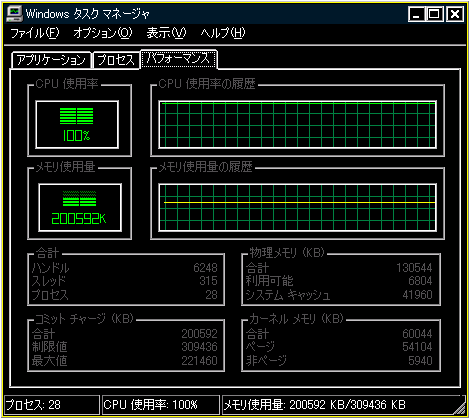Screen dimensions: 470x419
Task: Click the 利用可能 label
Action: click(x=269, y=281)
